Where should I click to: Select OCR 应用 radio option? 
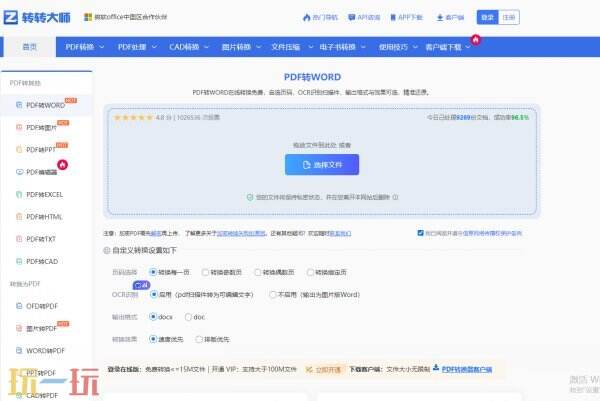[x=154, y=294]
